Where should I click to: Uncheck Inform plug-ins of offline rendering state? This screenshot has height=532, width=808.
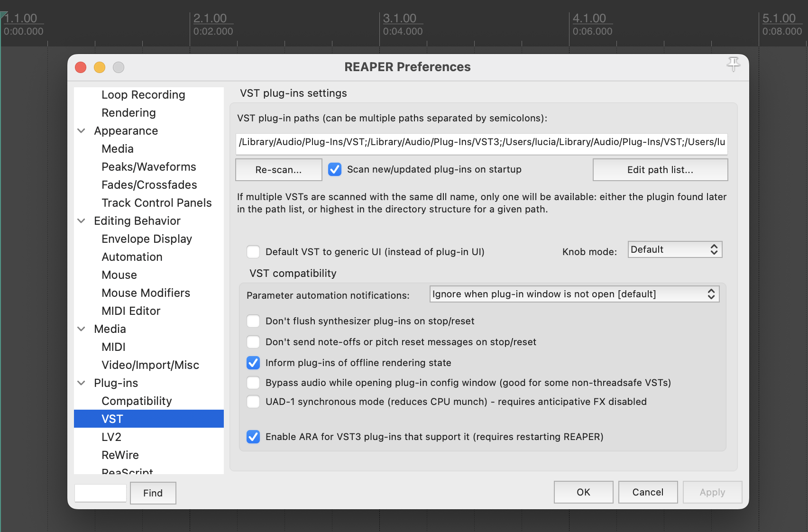tap(254, 363)
